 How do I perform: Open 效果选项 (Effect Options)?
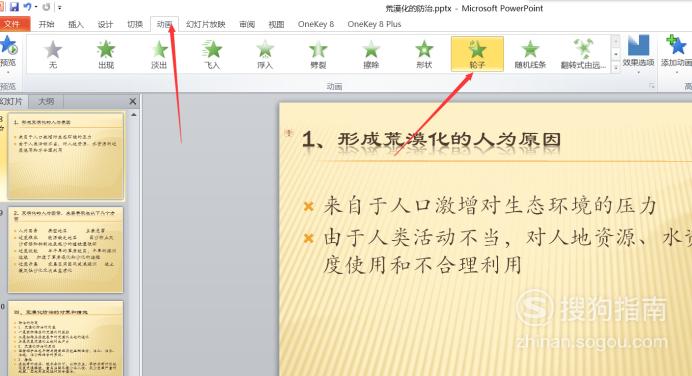click(638, 54)
